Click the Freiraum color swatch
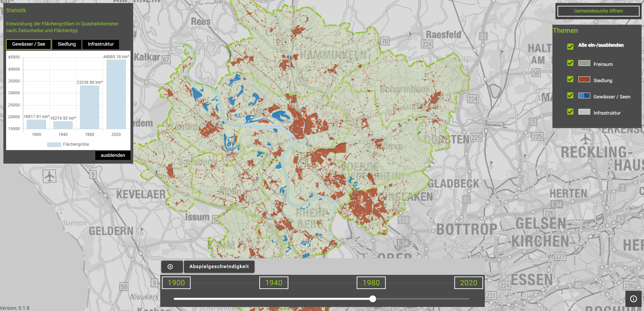 [584, 63]
